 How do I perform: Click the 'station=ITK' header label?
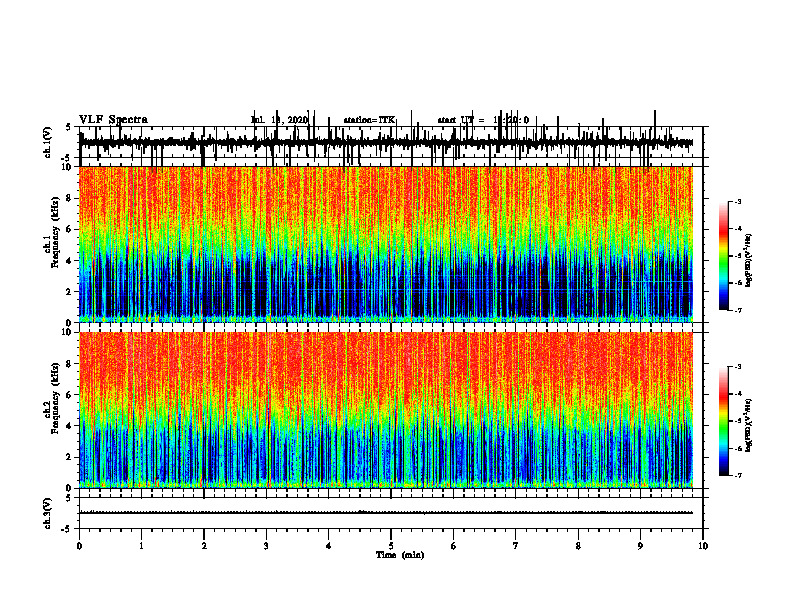click(x=369, y=120)
